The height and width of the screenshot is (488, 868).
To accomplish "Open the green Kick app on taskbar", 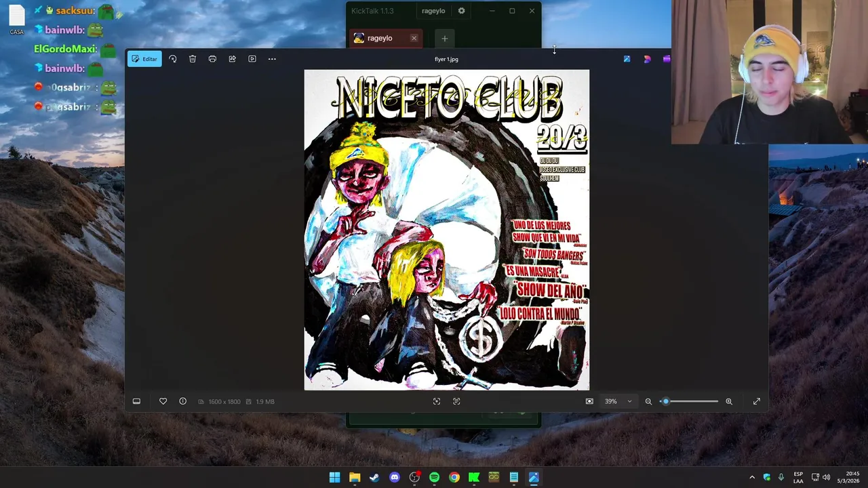I will click(474, 477).
